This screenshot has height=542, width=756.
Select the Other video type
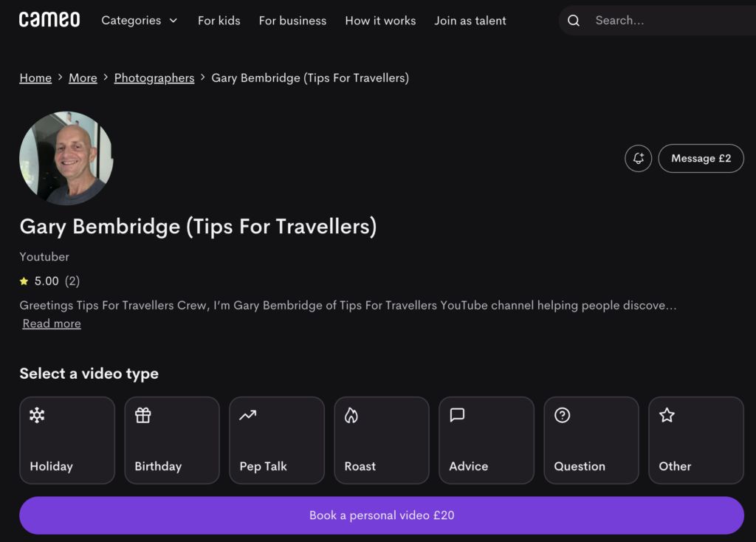click(696, 440)
